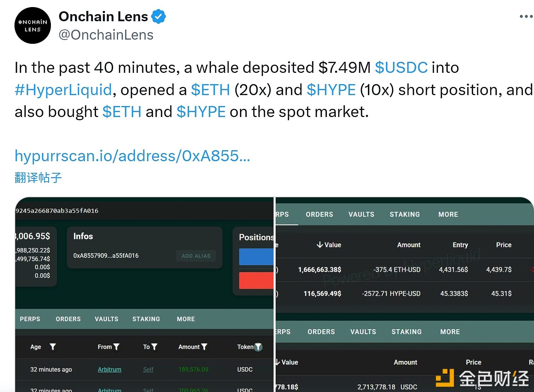Open the $USDC cashtag link

(x=401, y=68)
